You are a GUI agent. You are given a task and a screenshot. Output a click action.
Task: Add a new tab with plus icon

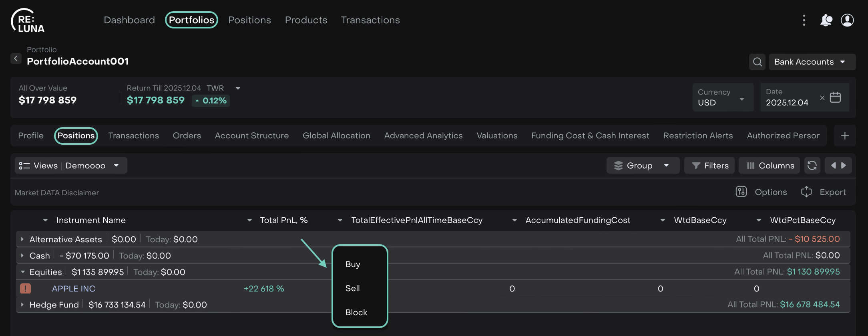tap(845, 136)
